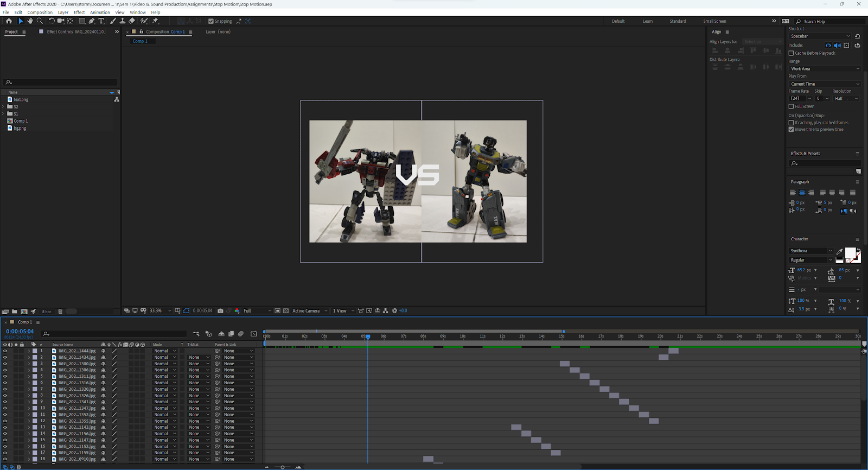Create new folder in Project panel
Viewport: 868px width, 470px height.
click(x=15, y=312)
